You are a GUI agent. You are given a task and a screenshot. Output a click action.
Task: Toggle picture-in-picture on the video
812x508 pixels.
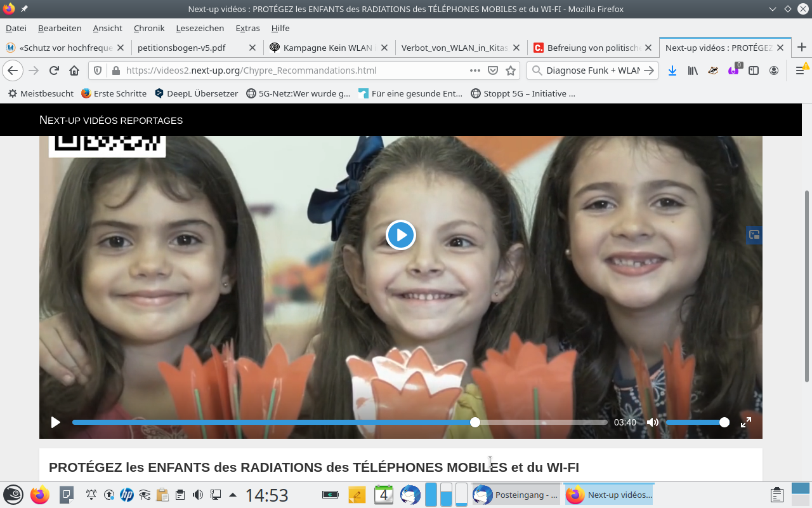[x=754, y=235]
